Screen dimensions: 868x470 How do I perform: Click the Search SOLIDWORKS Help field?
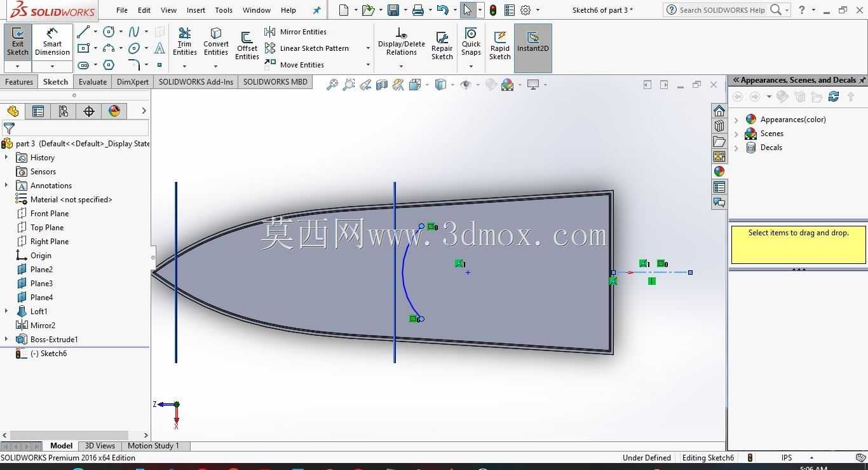722,10
